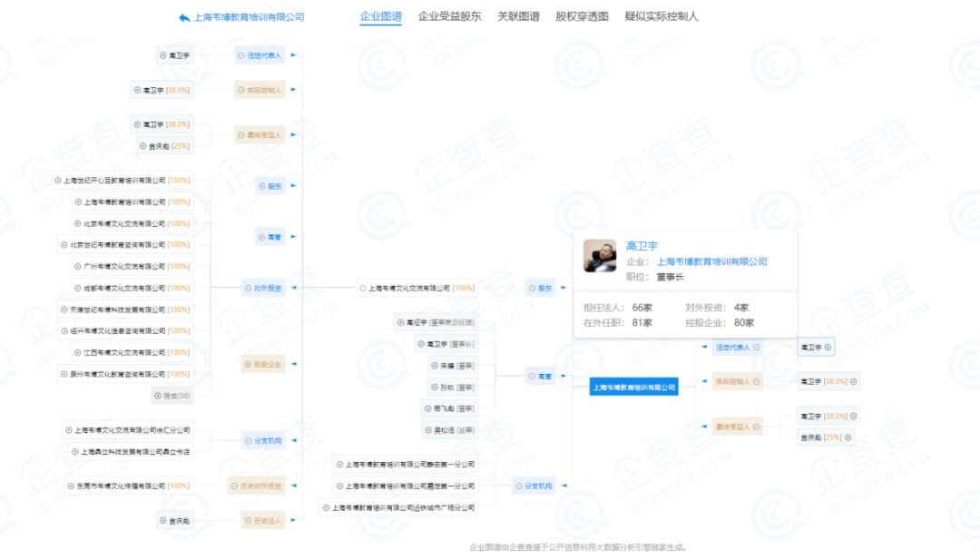Viewport: 980px width, 560px height.
Task: Click the blue 上海韦博教育培训有限公司 root node
Action: [633, 388]
